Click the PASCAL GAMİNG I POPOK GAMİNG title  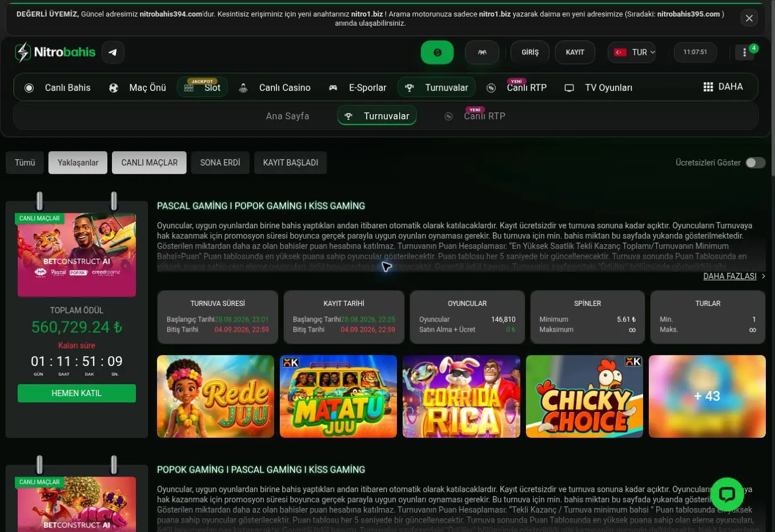click(x=261, y=206)
